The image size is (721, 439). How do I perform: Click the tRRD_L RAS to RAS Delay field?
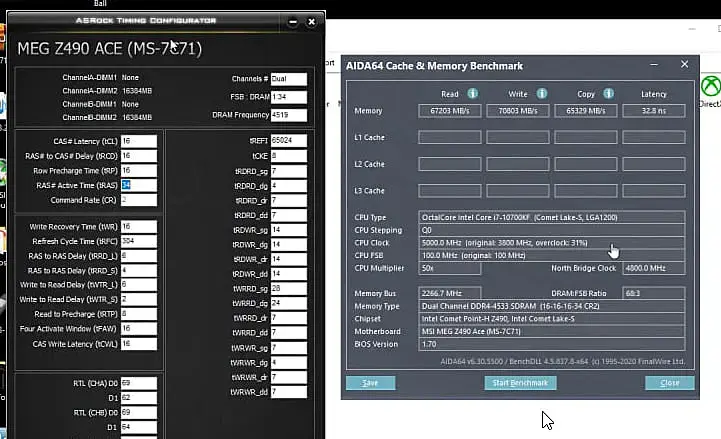139,256
